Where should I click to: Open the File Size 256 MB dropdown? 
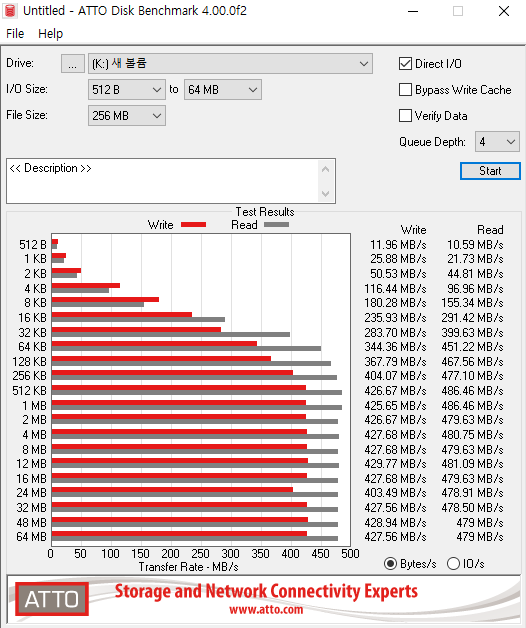(x=127, y=116)
